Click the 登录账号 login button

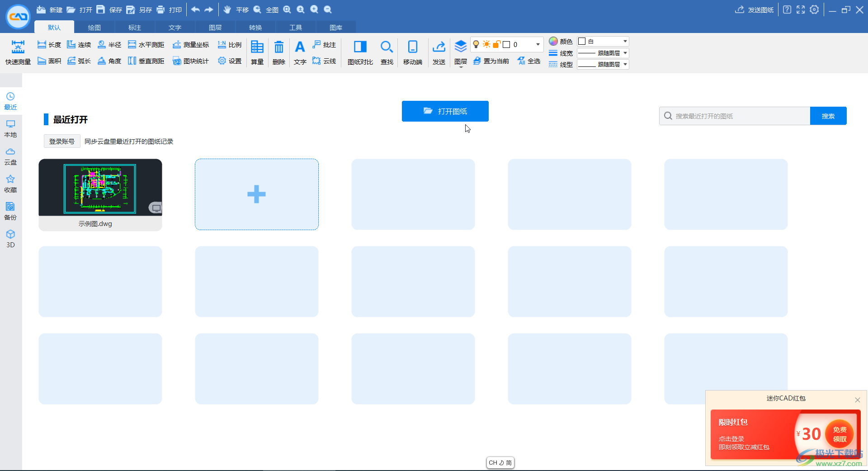tap(62, 141)
